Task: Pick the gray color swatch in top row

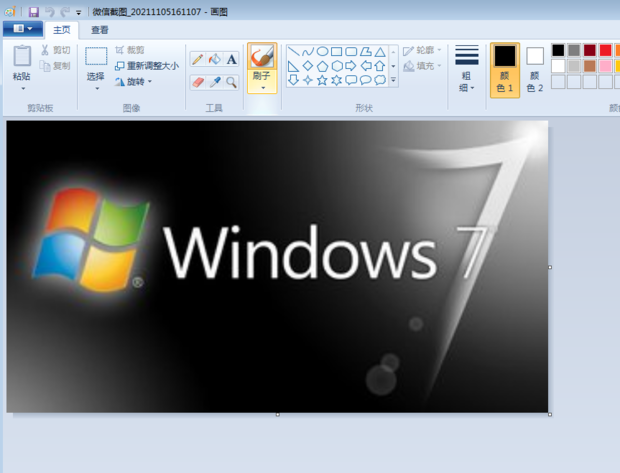Action: tap(574, 50)
